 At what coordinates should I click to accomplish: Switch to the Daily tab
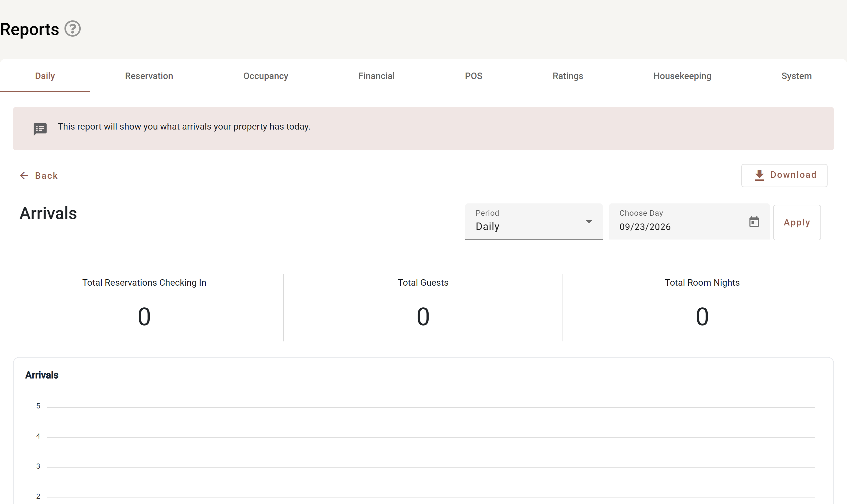pos(45,76)
